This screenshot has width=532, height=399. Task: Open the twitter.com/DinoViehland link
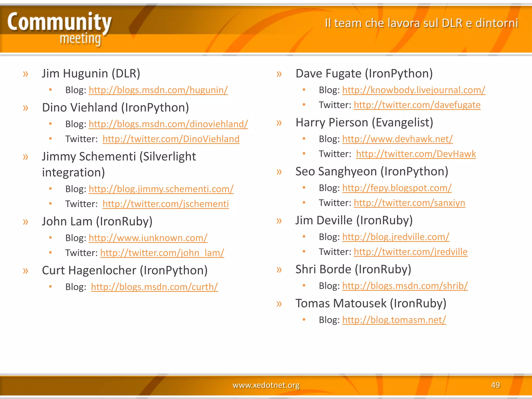coord(171,139)
